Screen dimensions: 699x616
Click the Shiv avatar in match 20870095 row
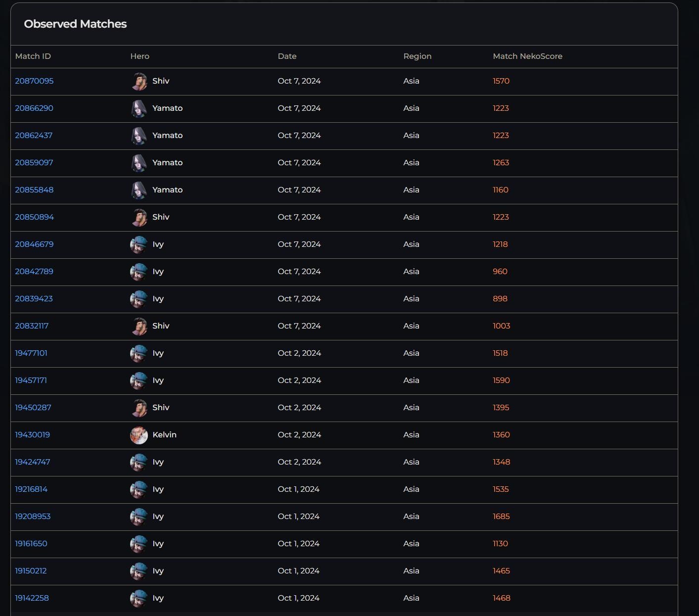139,82
